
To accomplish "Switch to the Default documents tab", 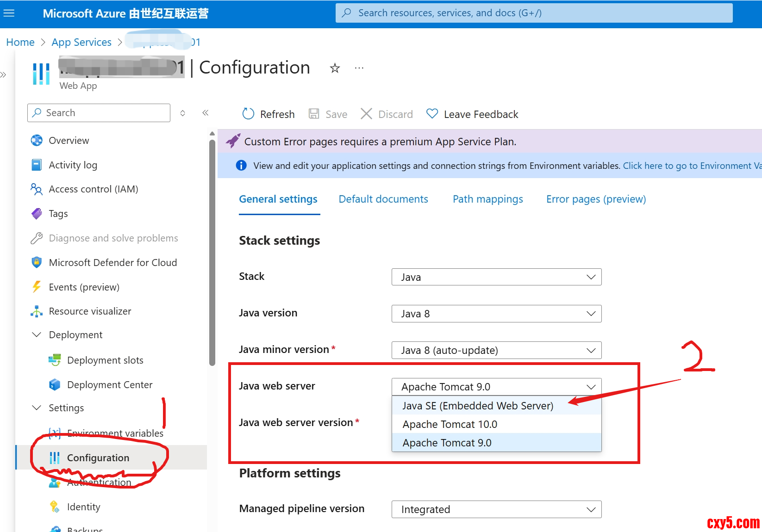I will pyautogui.click(x=383, y=199).
